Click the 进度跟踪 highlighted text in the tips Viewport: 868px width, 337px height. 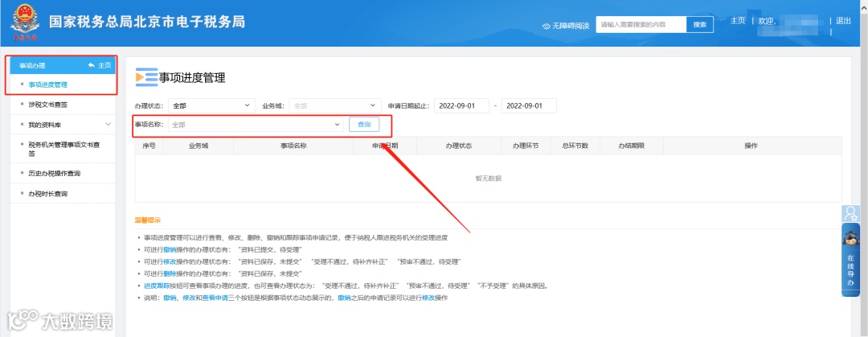click(x=157, y=286)
